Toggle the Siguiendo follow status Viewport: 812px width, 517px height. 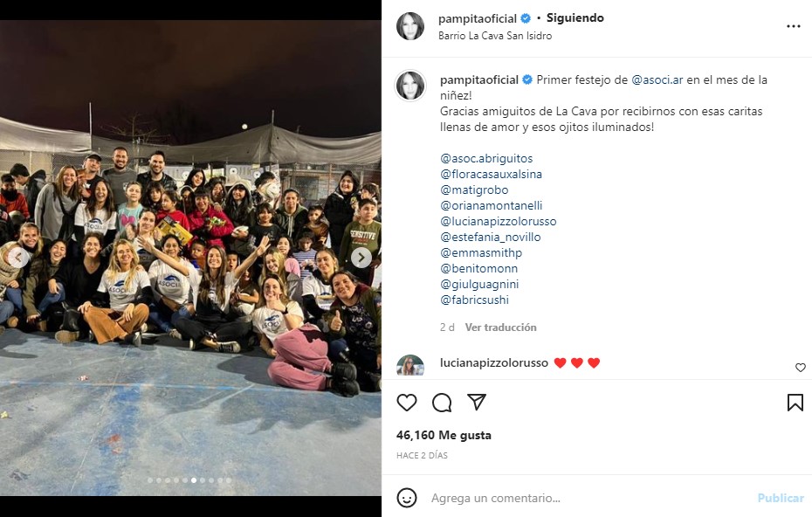pyautogui.click(x=575, y=18)
